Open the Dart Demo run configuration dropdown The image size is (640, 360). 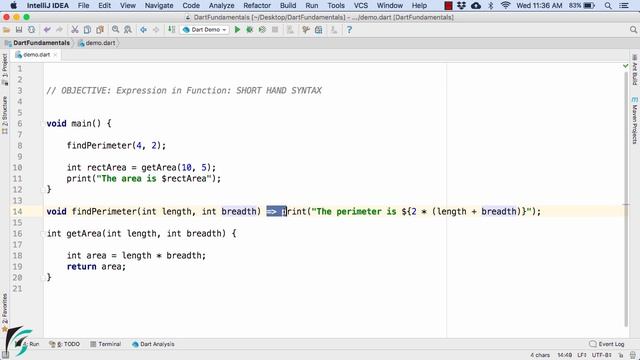(x=204, y=30)
